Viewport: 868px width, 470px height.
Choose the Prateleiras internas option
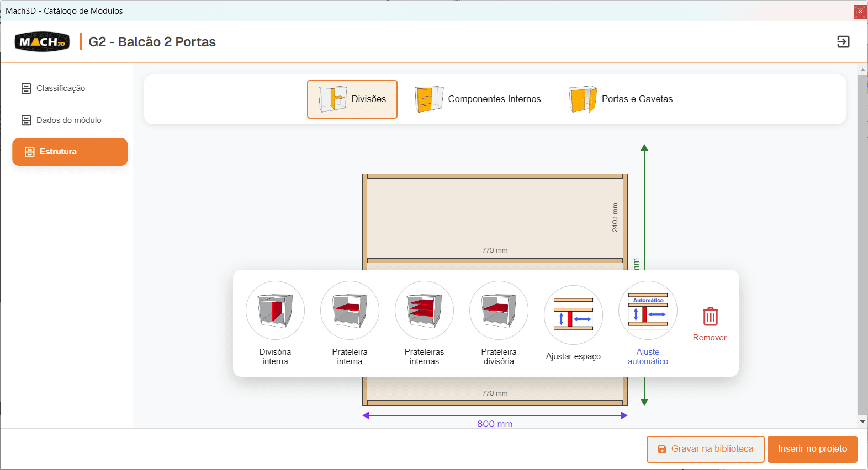424,310
